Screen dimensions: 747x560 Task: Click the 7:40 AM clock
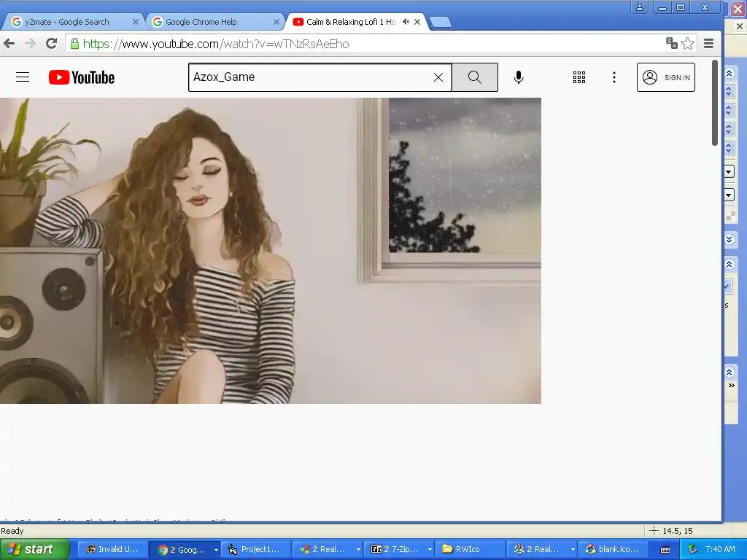click(720, 549)
